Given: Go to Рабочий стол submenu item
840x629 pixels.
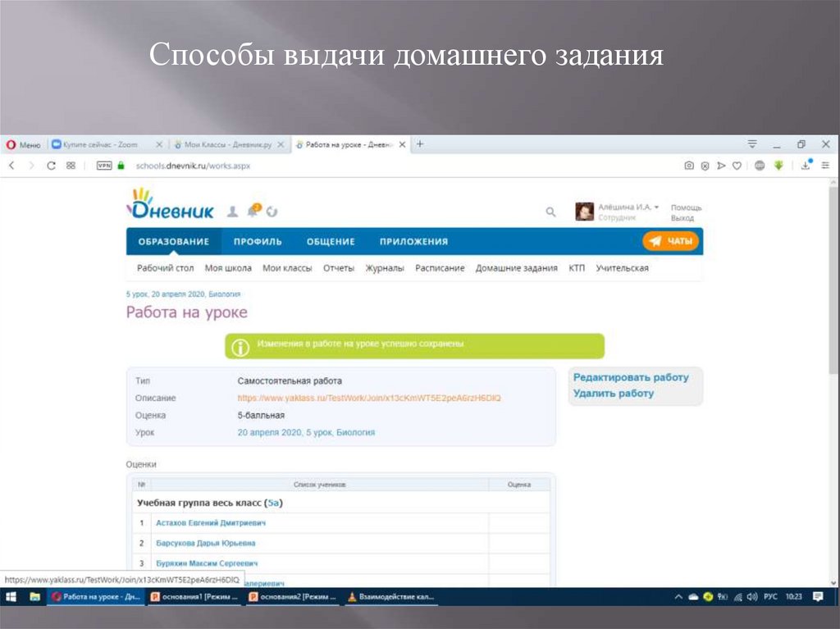Looking at the screenshot, I should 165,268.
